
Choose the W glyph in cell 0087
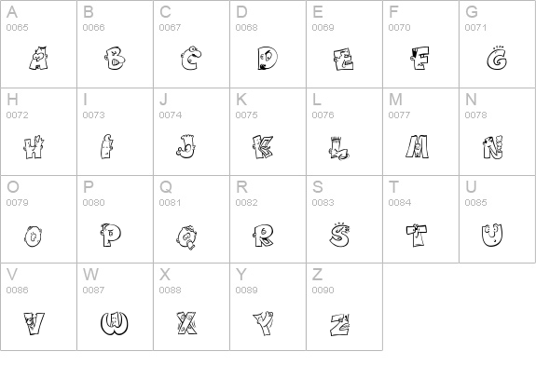click(114, 323)
